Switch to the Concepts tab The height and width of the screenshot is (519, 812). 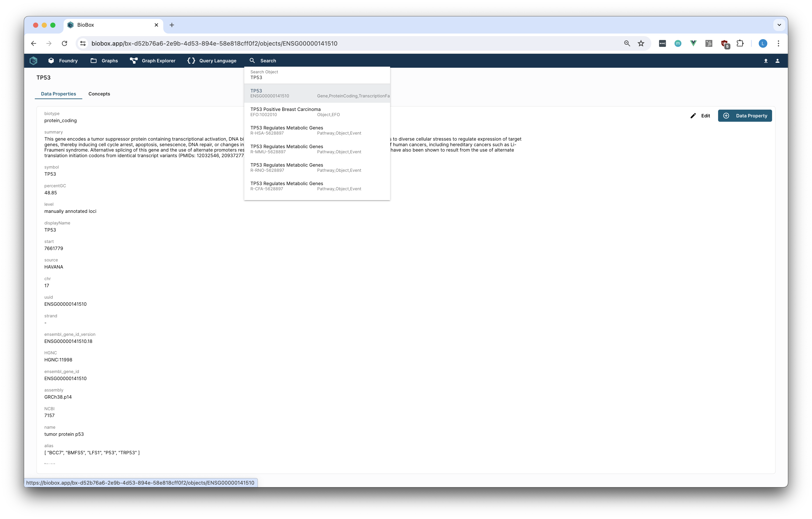point(99,94)
